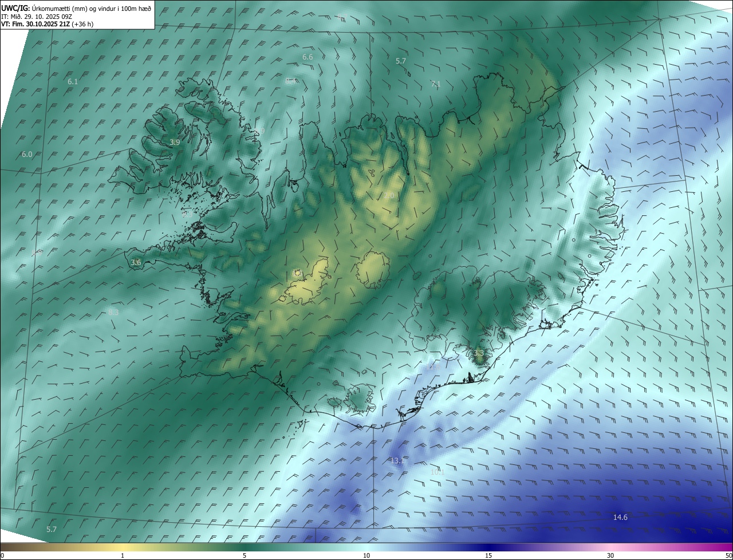Viewport: 733px width, 560px height.
Task: Click the 3.9 value over the Westfjords
Action: tap(175, 142)
